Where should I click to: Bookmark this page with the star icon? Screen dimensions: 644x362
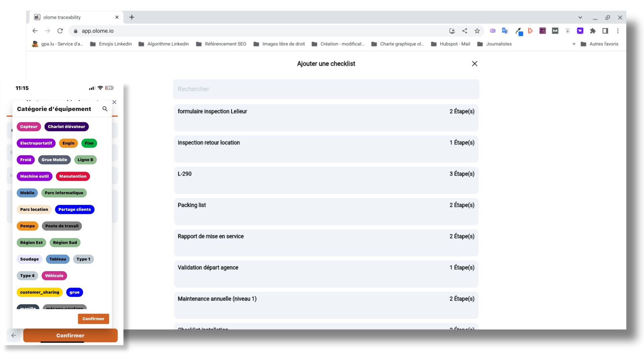tap(477, 31)
